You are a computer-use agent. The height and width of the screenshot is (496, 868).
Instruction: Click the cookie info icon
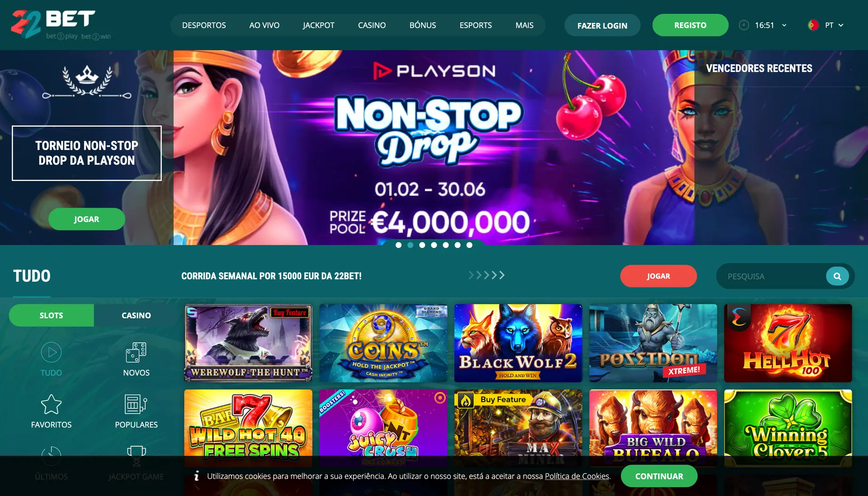196,476
